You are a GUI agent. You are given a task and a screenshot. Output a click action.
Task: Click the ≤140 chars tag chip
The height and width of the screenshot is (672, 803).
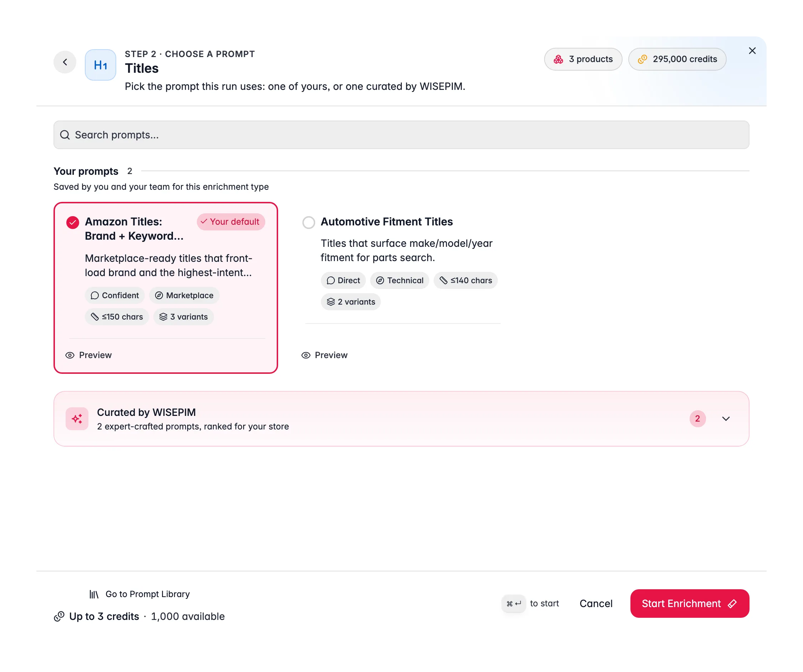(465, 281)
